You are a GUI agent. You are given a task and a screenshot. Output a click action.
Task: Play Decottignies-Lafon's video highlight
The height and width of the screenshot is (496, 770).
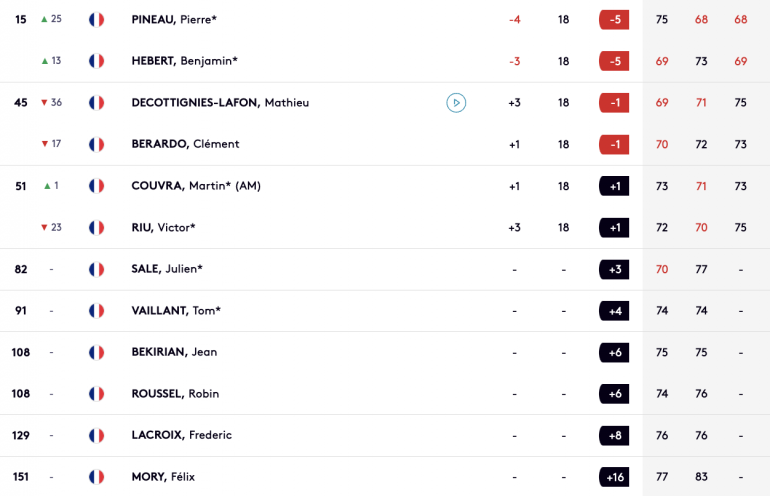click(456, 103)
